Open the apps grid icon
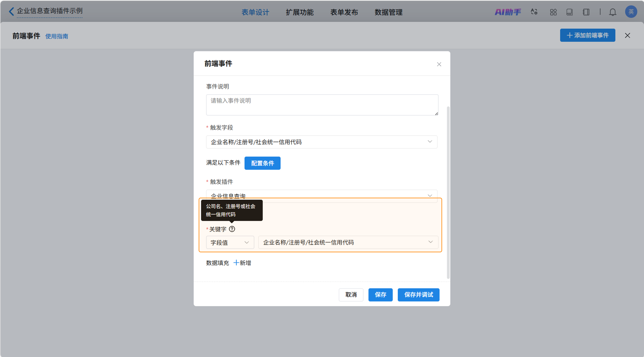 [553, 12]
